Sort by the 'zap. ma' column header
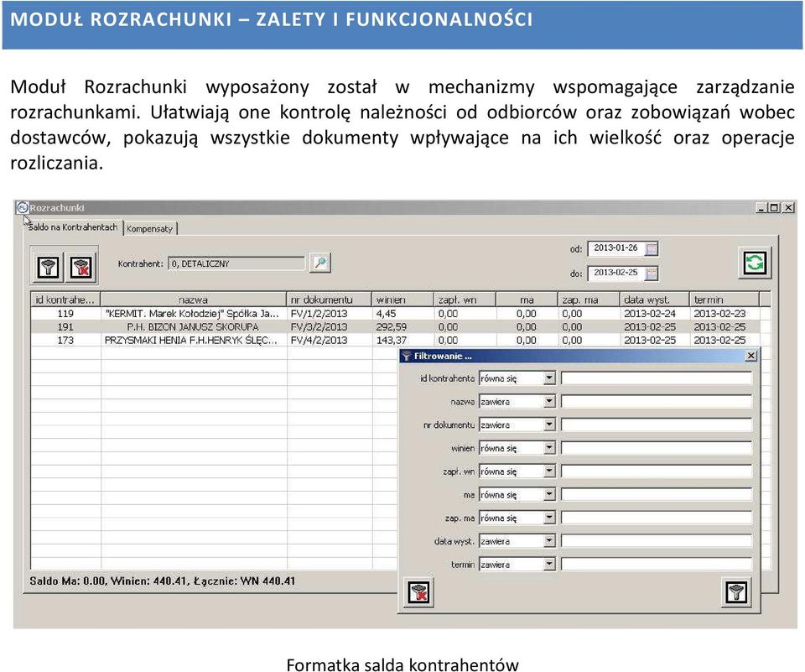Screen dimensions: 805x672 click(x=589, y=300)
